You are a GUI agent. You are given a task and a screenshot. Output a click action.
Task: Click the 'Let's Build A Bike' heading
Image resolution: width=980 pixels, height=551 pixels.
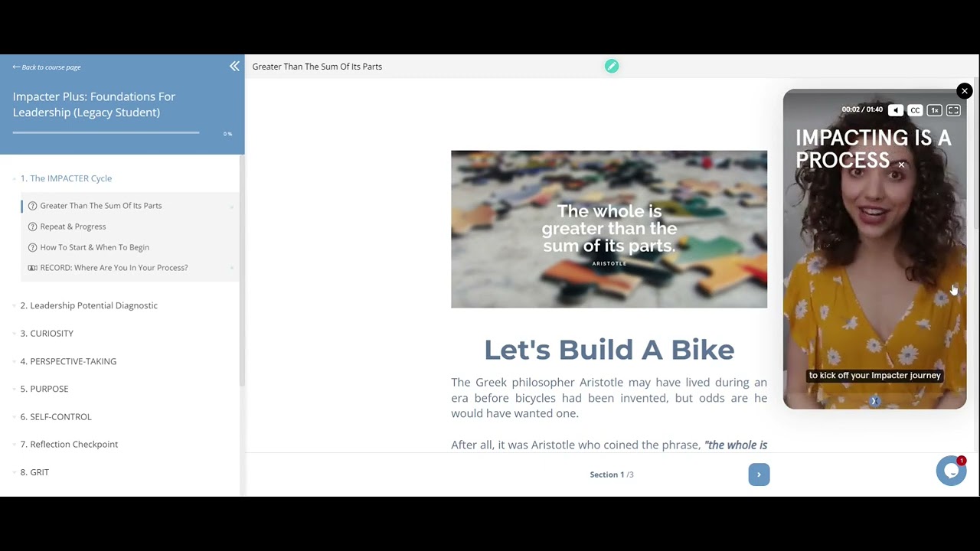[x=609, y=350]
